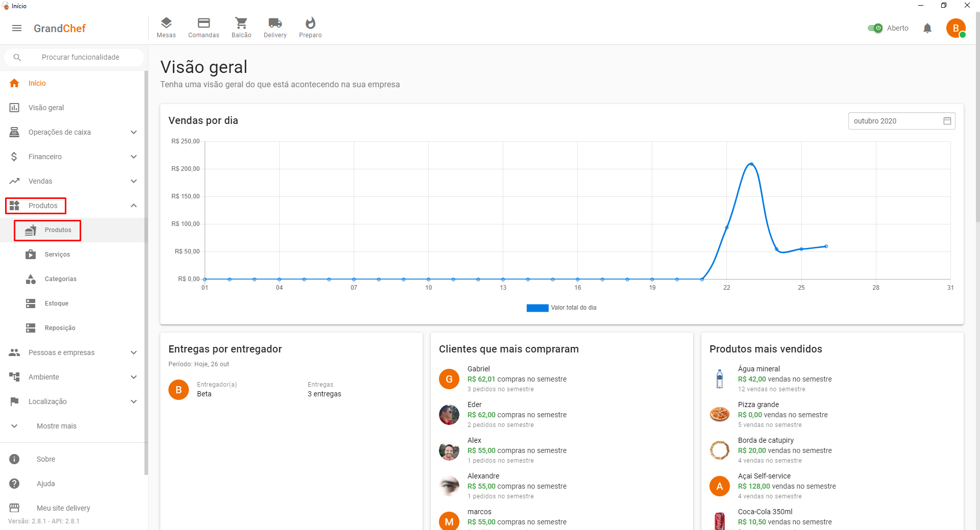Toggle the Aberto store status switch
Image resolution: width=980 pixels, height=530 pixels.
coord(875,28)
